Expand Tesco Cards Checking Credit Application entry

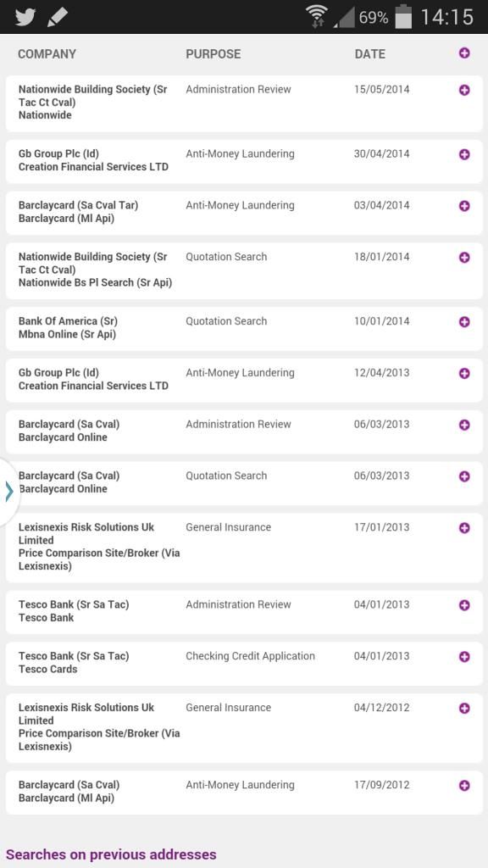(x=464, y=657)
